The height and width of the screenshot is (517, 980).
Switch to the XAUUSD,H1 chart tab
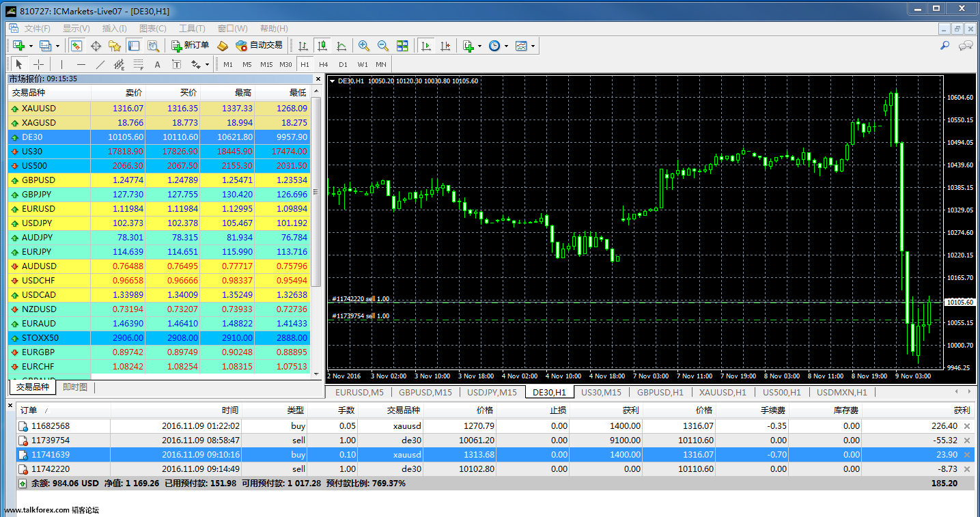pos(723,392)
